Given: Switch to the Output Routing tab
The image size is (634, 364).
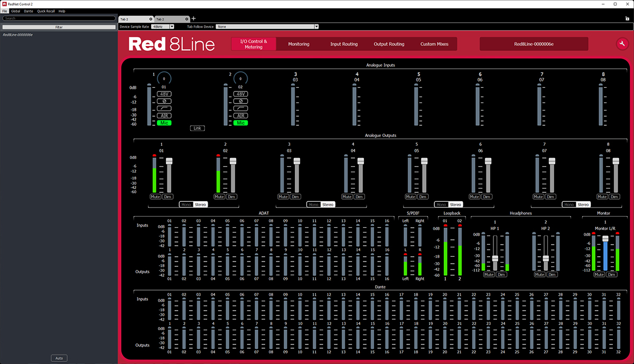Looking at the screenshot, I should (x=389, y=44).
